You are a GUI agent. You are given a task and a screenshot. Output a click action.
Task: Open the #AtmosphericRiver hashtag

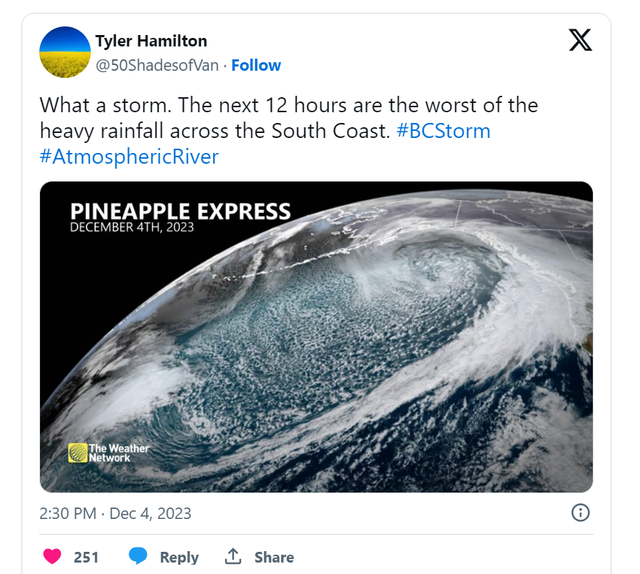point(129,157)
